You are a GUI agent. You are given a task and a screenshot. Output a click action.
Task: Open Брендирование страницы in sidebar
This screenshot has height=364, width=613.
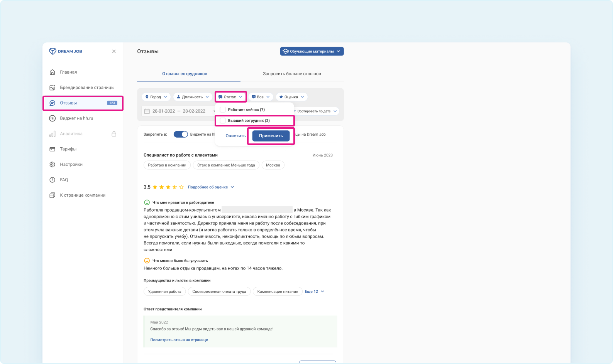pos(87,88)
